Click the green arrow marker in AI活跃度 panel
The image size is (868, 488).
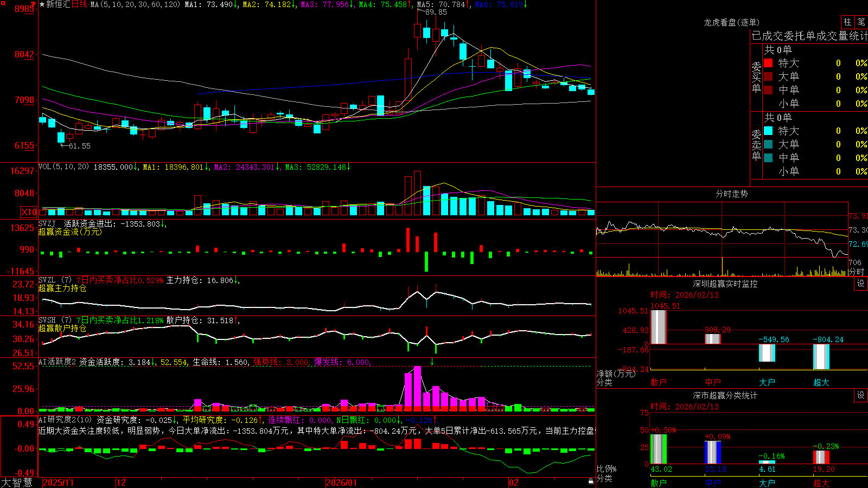[432, 362]
